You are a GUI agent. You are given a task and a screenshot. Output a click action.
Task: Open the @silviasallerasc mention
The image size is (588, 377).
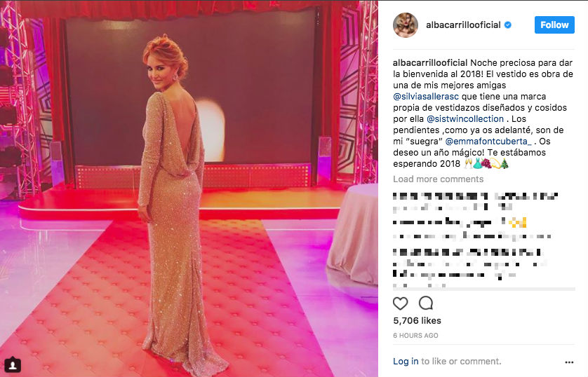click(426, 97)
